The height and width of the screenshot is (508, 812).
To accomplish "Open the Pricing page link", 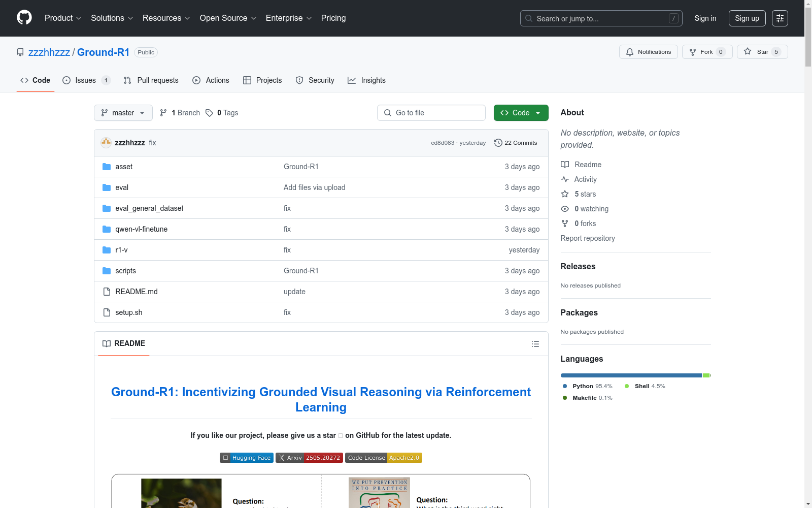I will 333,18.
